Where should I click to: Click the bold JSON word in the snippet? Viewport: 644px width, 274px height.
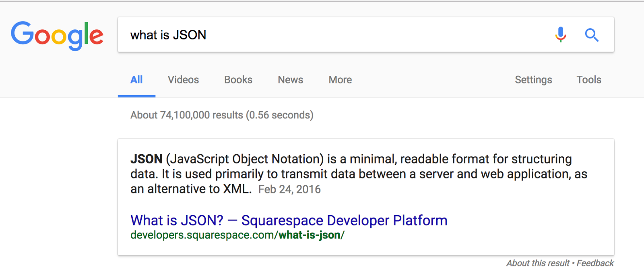coord(146,159)
